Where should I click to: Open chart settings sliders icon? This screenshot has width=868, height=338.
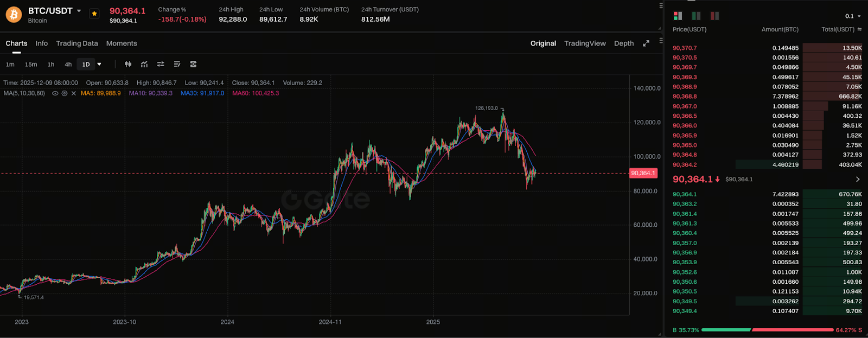(161, 64)
